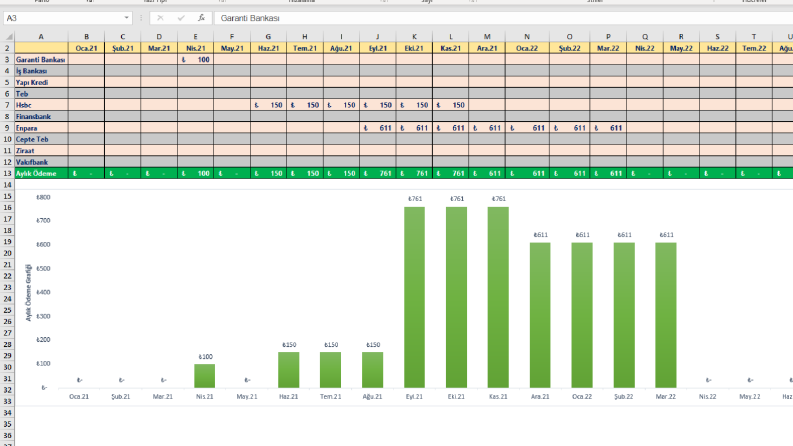Click the ₺400 vertical axis label
Image resolution: width=793 pixels, height=446 pixels.
[43, 292]
